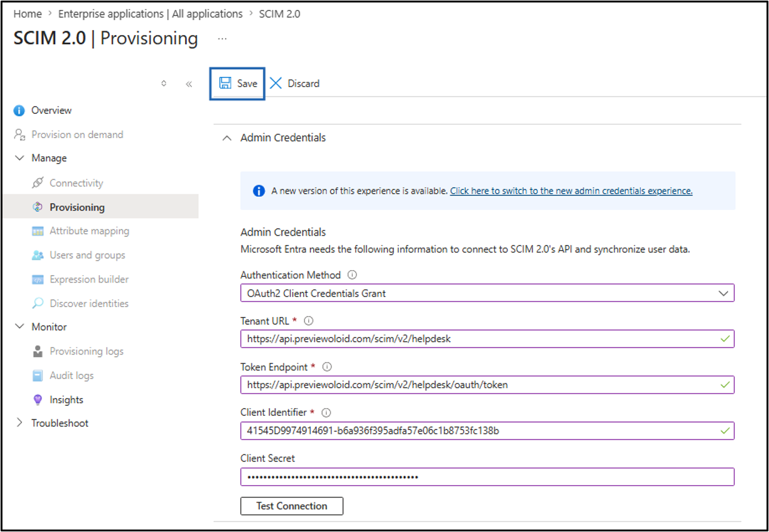
Task: Click Authentication Method info icon
Action: 352,275
